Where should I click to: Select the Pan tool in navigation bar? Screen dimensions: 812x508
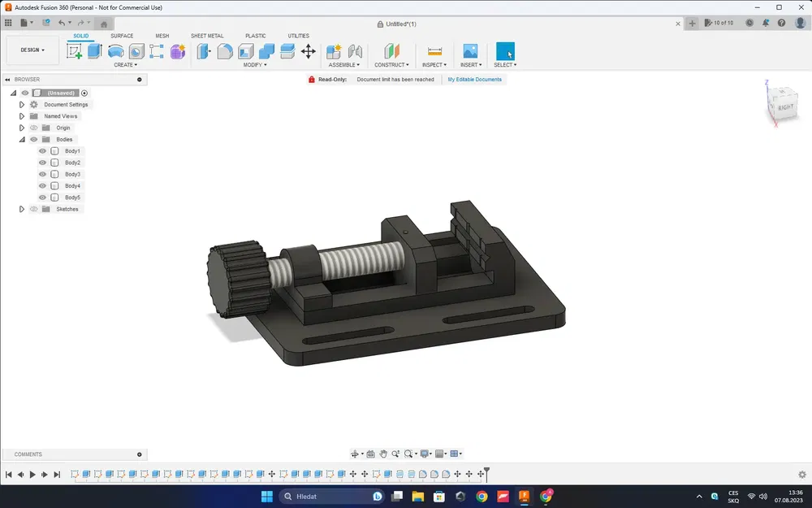383,454
